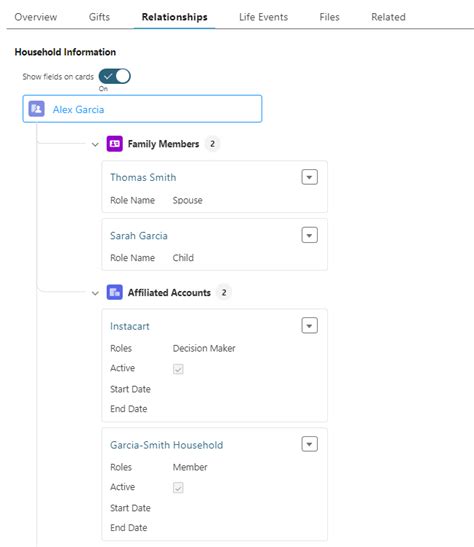This screenshot has height=547, width=474.
Task: Collapse the Affiliated Accounts section chevron
Action: tap(95, 293)
